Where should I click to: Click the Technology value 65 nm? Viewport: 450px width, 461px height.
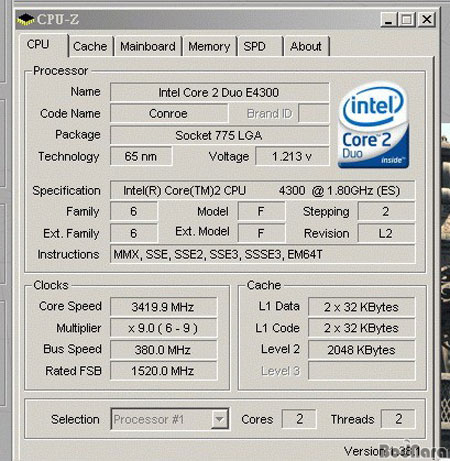141,156
